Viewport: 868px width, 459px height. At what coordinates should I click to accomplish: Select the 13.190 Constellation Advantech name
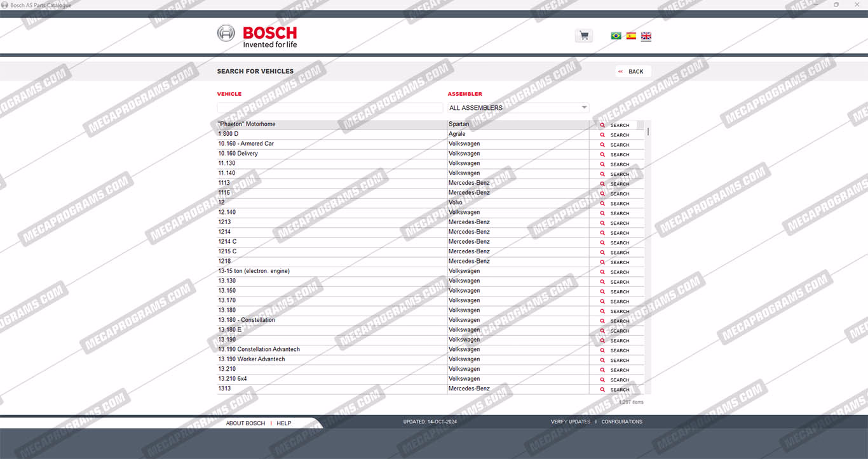click(x=259, y=349)
